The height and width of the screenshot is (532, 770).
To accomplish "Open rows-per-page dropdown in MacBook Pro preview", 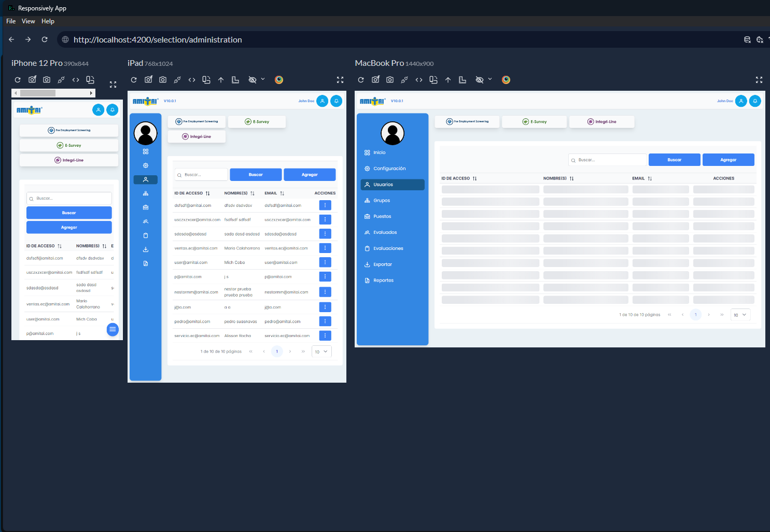I will [x=740, y=315].
